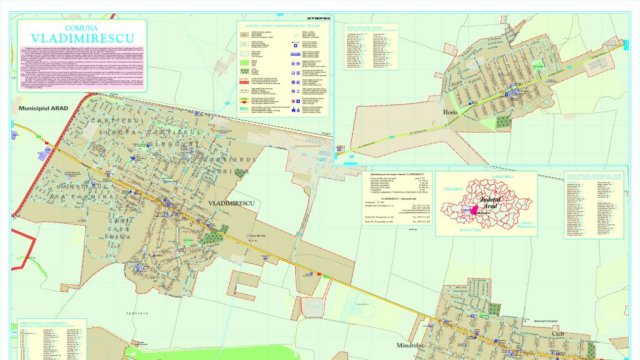Click the street index box above Horia

[371, 47]
